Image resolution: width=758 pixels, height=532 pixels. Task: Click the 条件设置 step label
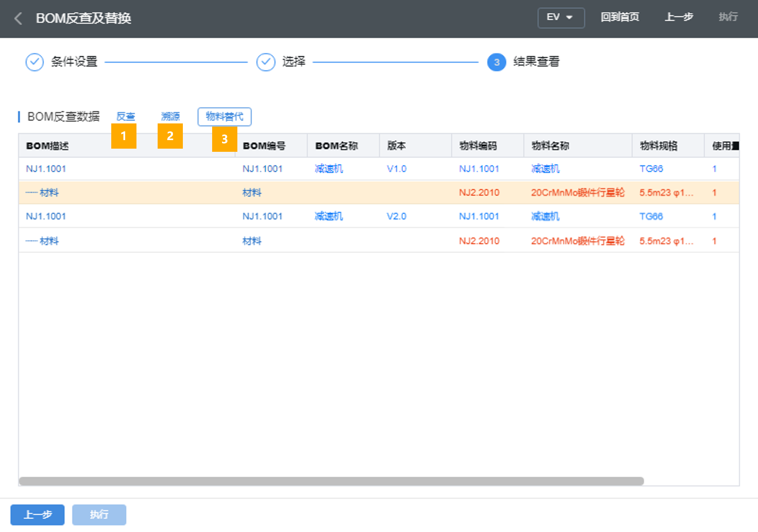(x=74, y=62)
